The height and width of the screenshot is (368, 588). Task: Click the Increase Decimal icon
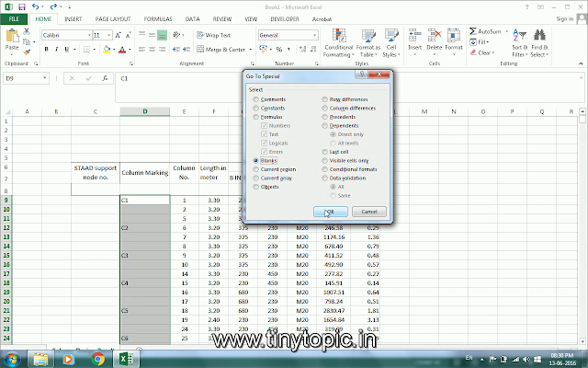click(303, 49)
